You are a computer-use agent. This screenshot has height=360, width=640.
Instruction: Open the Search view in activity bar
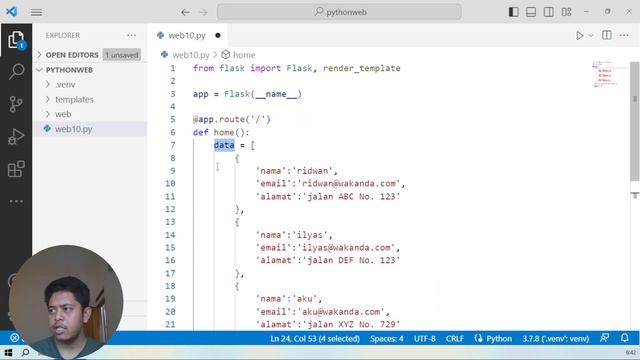[16, 71]
